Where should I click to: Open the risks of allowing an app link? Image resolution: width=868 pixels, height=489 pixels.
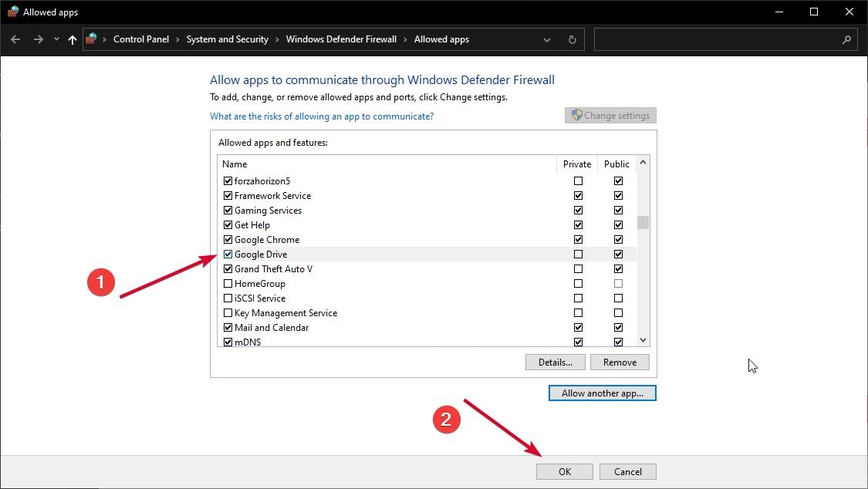(322, 116)
